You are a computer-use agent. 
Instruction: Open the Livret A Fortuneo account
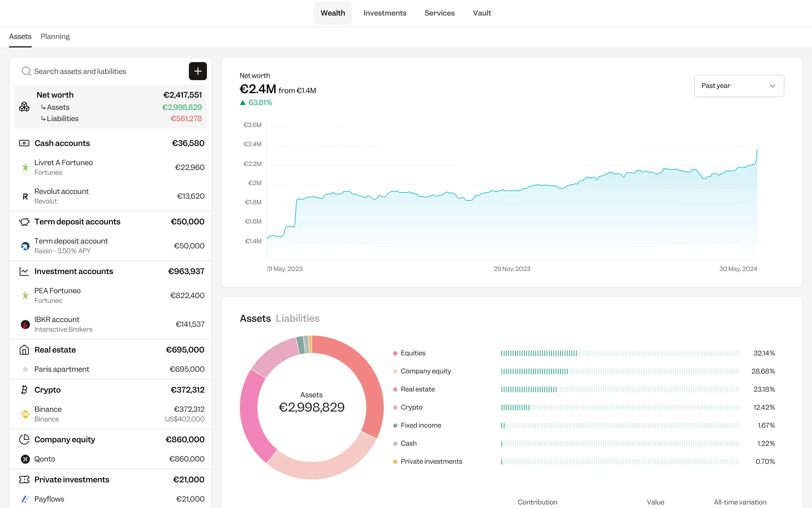[111, 167]
